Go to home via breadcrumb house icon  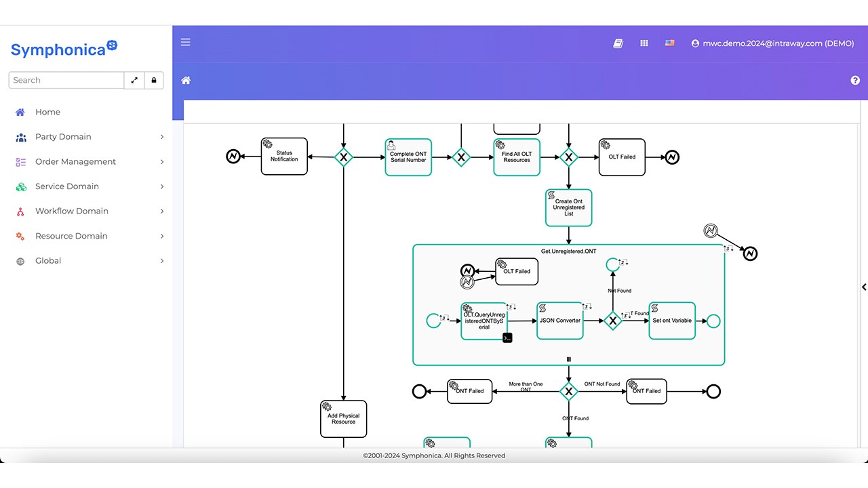pos(186,80)
